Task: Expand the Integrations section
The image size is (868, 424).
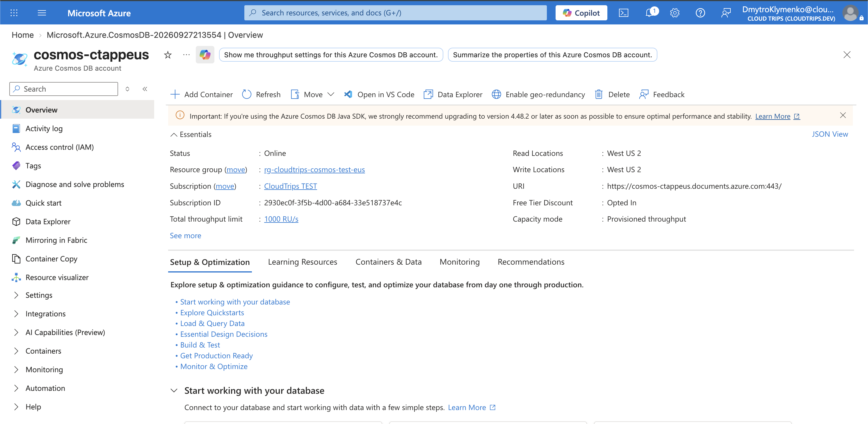Action: click(x=16, y=314)
